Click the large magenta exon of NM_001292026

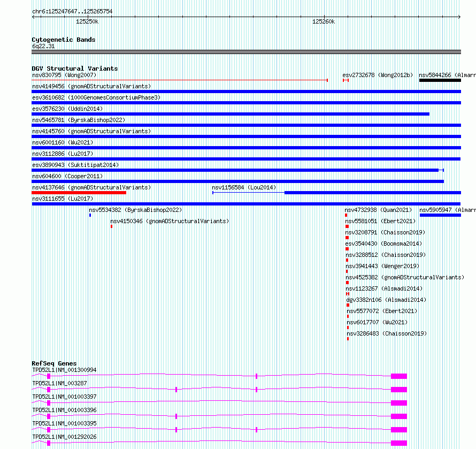[x=399, y=443]
